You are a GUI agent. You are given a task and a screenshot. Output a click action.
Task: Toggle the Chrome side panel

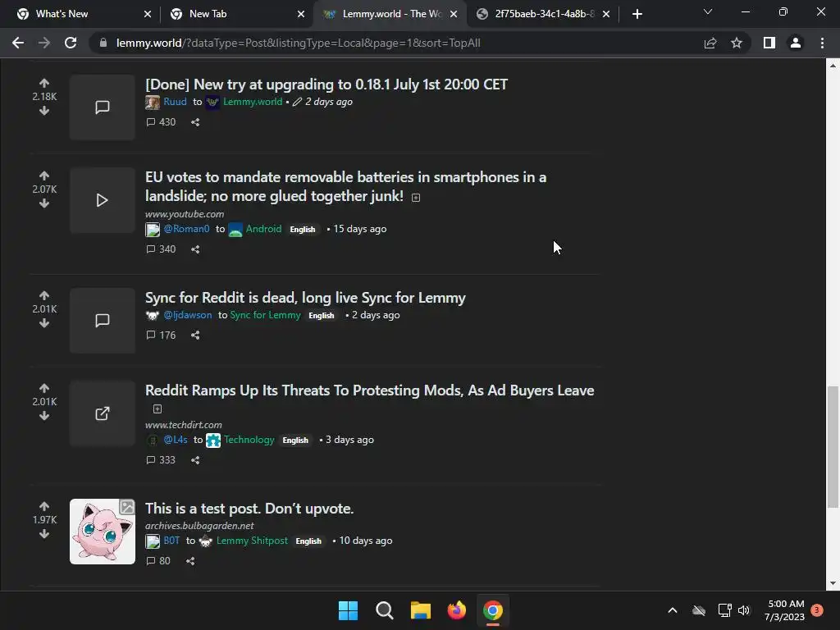769,43
